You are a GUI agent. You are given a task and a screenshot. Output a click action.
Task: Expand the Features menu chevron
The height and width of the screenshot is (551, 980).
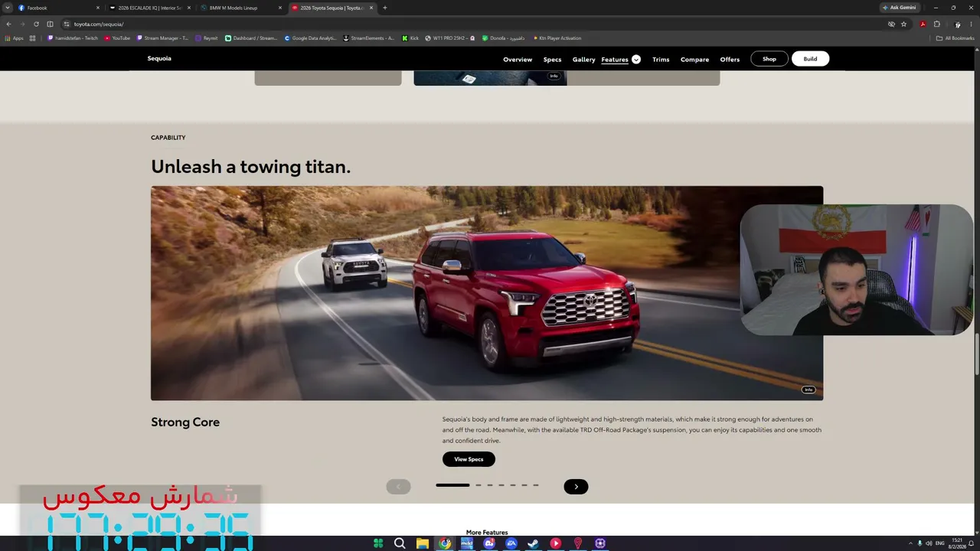coord(635,59)
